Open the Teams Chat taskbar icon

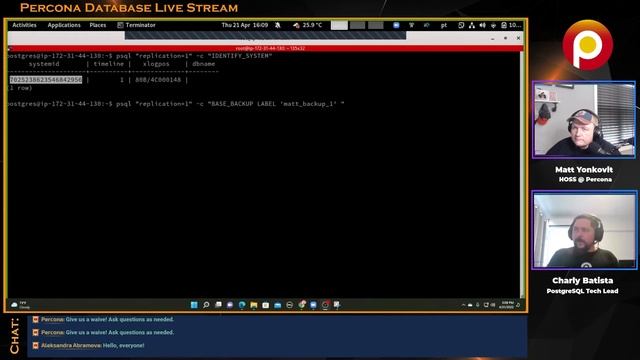230,304
